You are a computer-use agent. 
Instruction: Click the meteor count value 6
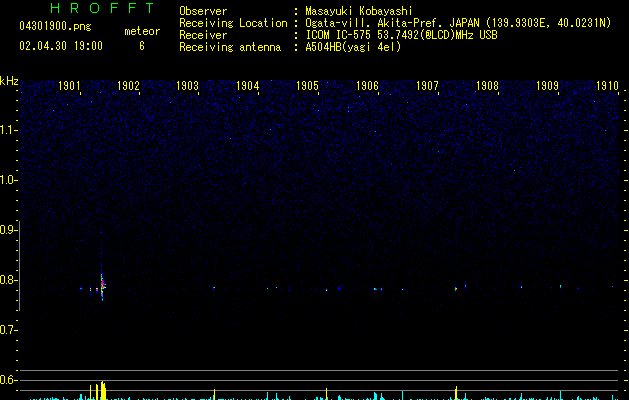[142, 46]
